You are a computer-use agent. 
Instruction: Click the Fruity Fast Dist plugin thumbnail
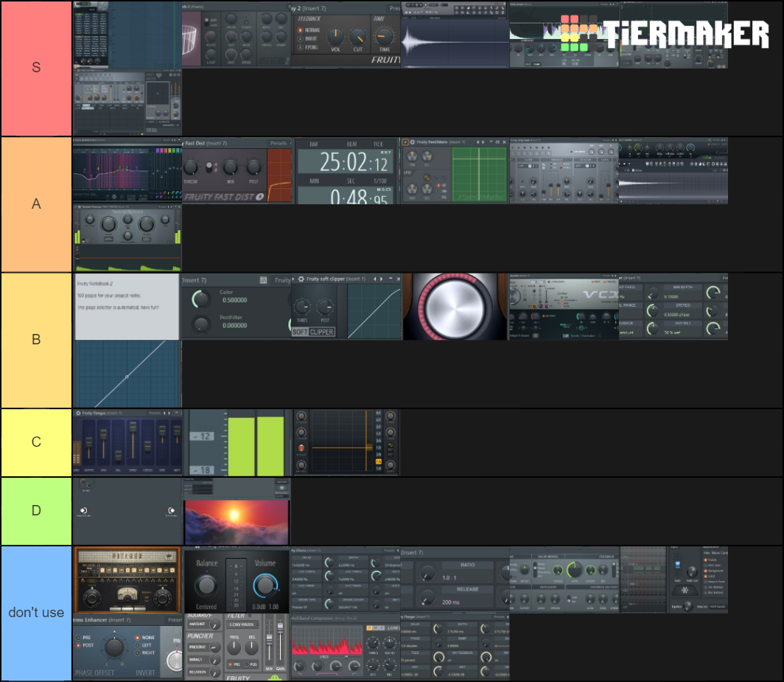pos(237,171)
